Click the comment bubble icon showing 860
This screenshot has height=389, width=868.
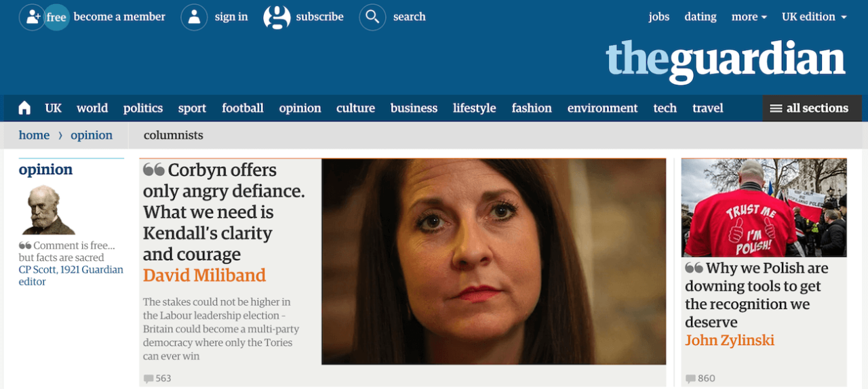pos(690,378)
